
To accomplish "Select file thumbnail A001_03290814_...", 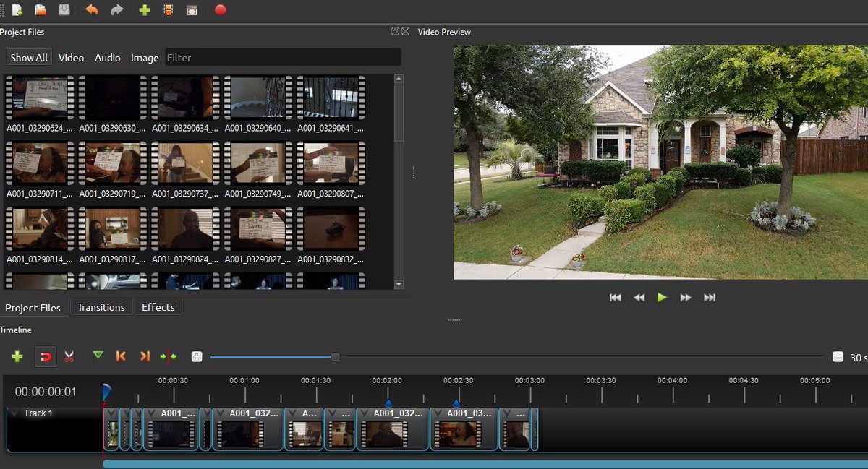I will point(40,228).
